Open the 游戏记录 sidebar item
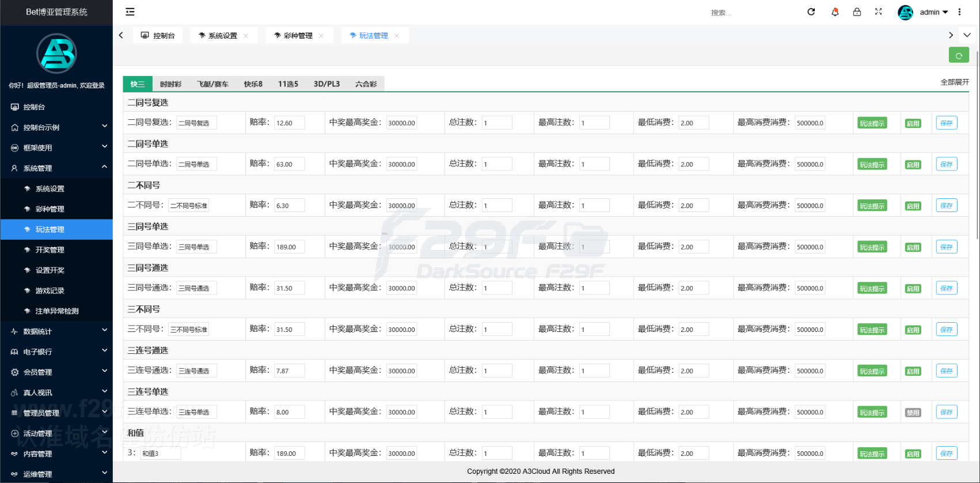980x483 pixels. (56, 290)
